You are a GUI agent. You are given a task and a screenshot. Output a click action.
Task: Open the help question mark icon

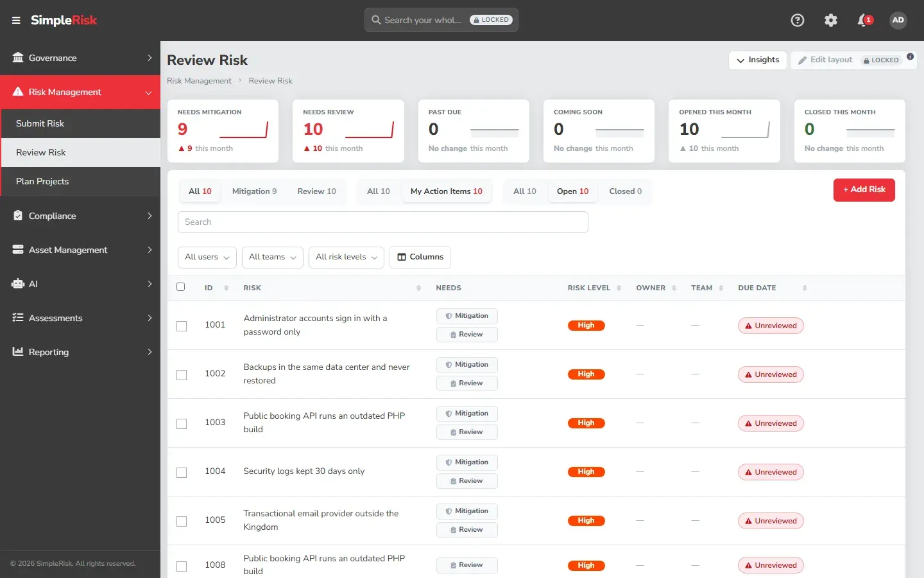tap(798, 21)
